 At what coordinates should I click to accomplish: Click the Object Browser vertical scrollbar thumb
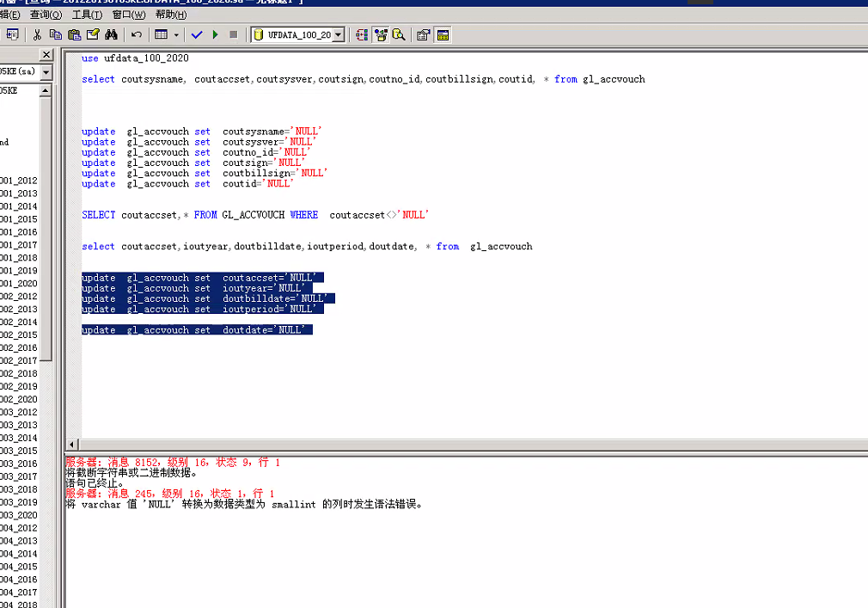46,229
